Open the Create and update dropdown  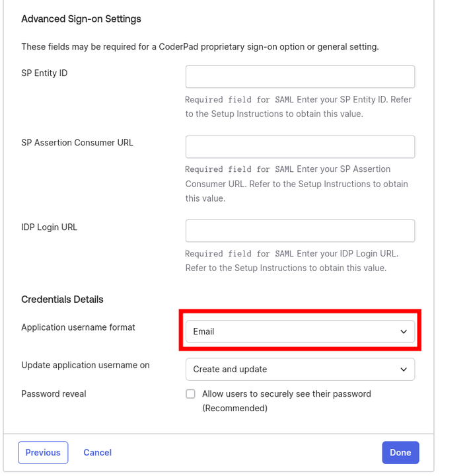coord(291,370)
